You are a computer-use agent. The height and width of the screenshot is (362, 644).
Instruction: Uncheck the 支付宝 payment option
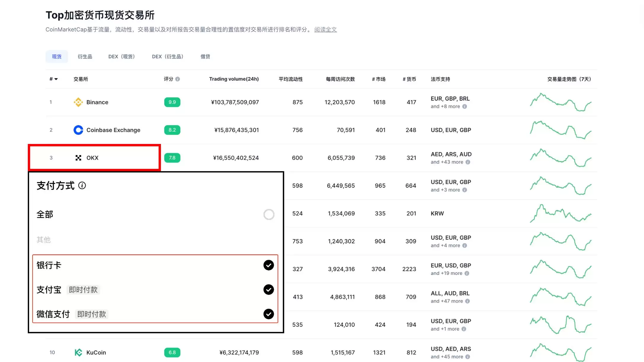pyautogui.click(x=269, y=289)
